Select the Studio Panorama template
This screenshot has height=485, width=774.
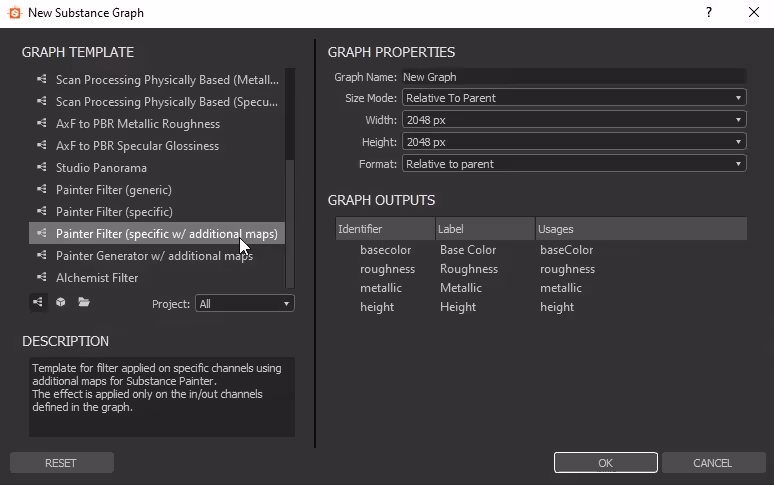coord(157,168)
